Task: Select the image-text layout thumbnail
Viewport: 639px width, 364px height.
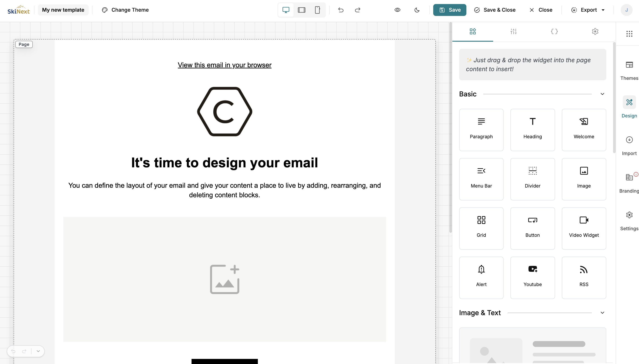Action: click(x=532, y=345)
